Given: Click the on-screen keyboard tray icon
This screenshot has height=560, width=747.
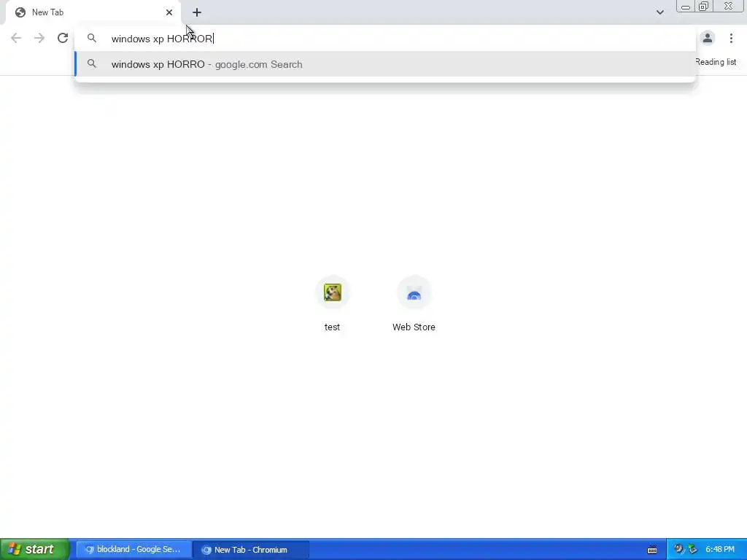Looking at the screenshot, I should tap(652, 550).
